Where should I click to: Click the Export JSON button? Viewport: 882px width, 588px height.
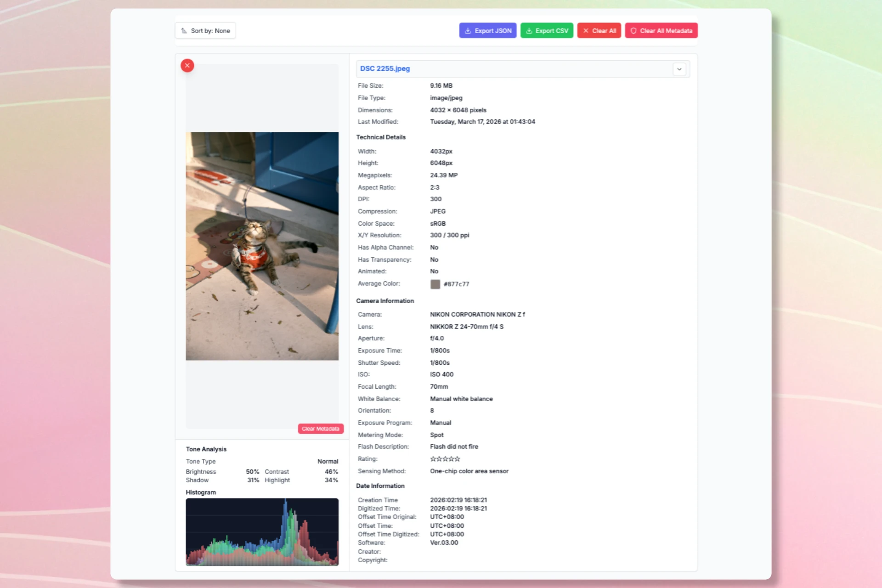pos(488,30)
